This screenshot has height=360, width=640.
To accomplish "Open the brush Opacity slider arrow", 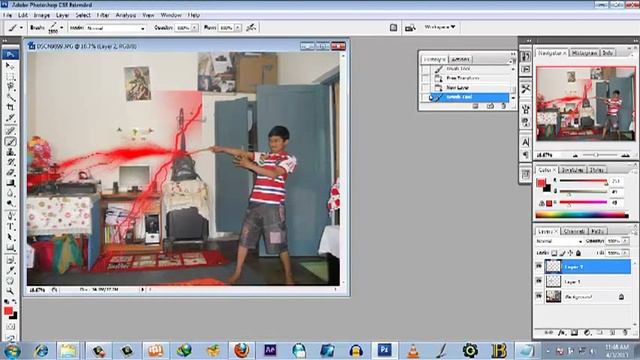I will 195,28.
